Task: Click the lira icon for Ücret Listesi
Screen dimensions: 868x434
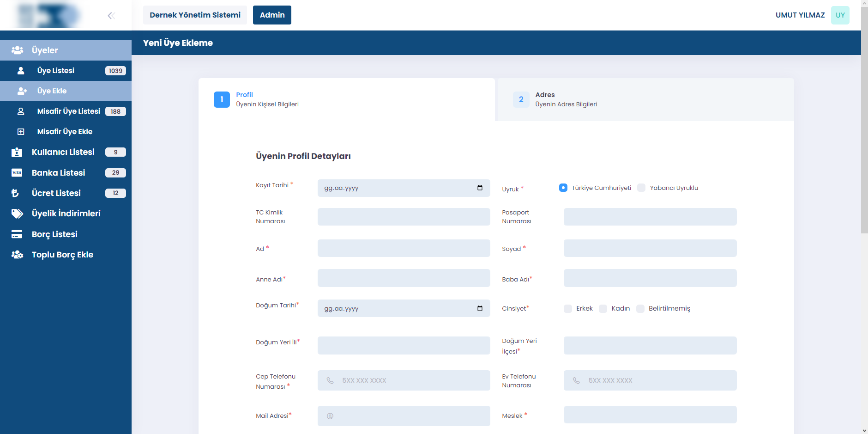Action: click(x=15, y=193)
